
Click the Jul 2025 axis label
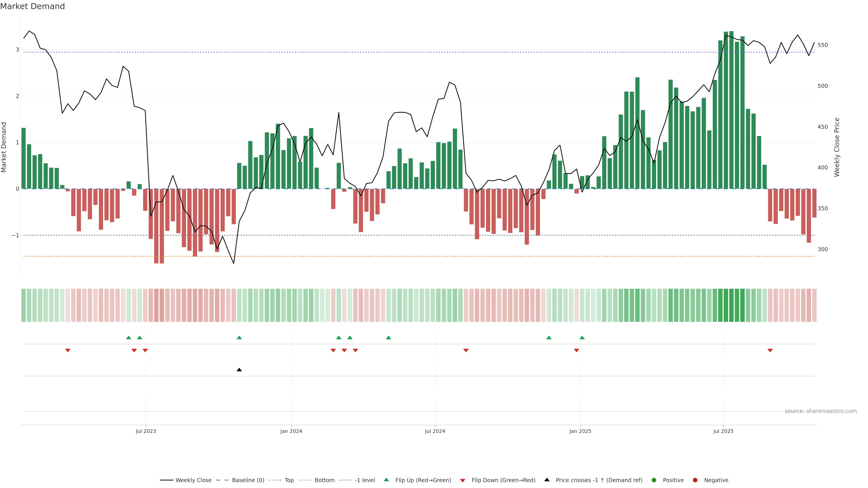click(x=723, y=431)
